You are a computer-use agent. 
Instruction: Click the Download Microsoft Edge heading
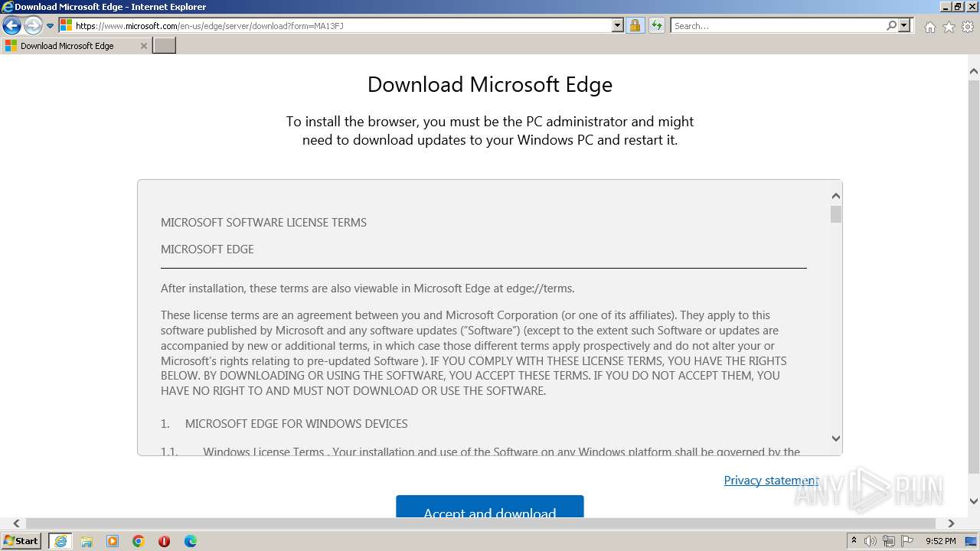(x=490, y=84)
